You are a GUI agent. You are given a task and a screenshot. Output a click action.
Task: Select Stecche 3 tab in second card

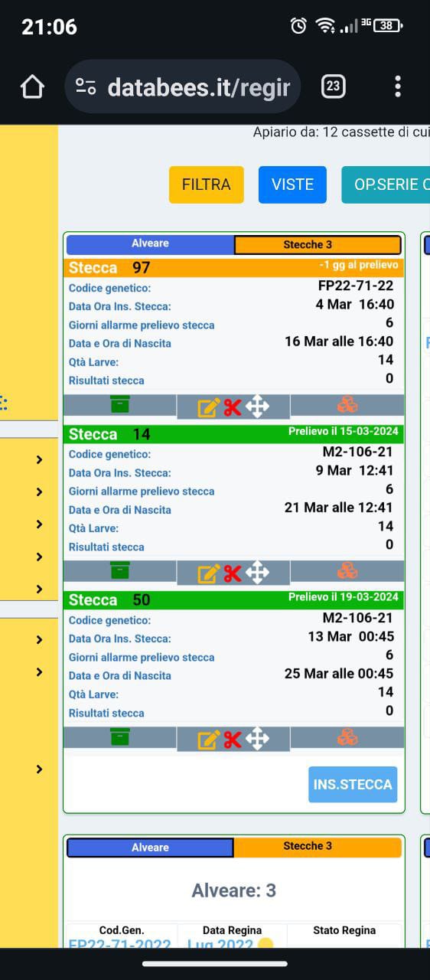pos(318,847)
